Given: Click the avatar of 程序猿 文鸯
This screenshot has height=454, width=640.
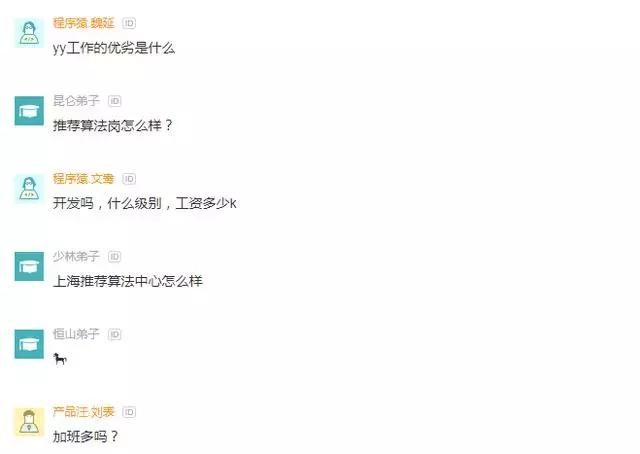Looking at the screenshot, I should click(29, 189).
